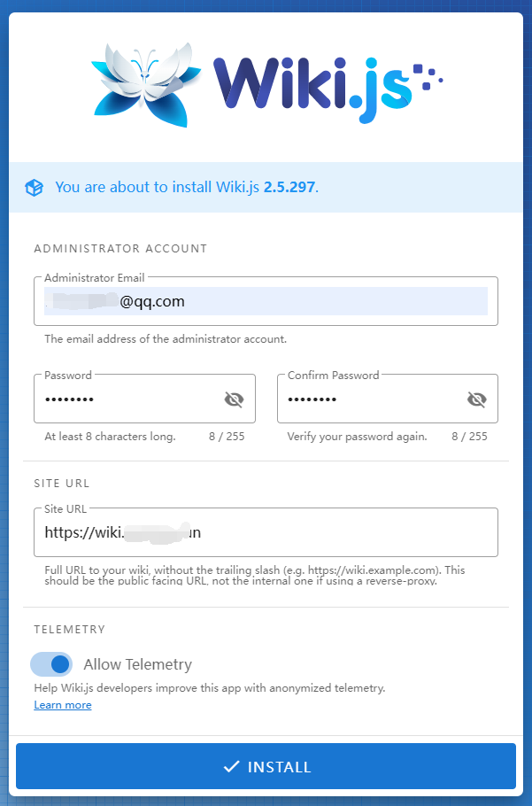Click the 'Verify your password again' hint

[357, 437]
